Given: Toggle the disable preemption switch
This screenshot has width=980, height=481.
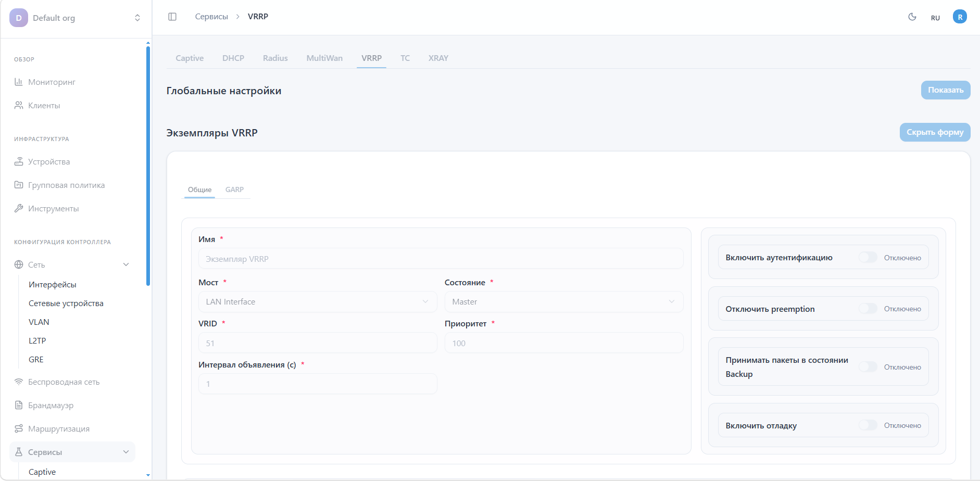Looking at the screenshot, I should [868, 309].
